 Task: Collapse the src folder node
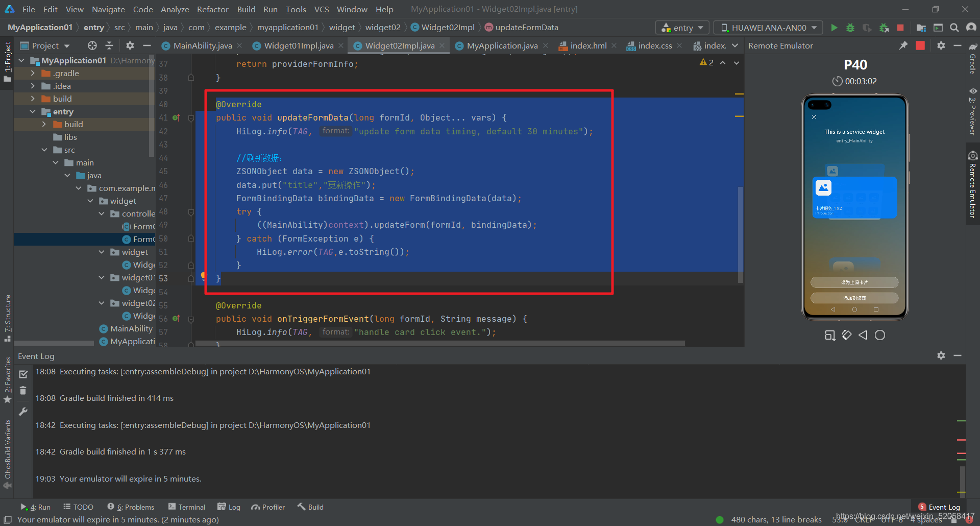pyautogui.click(x=44, y=150)
